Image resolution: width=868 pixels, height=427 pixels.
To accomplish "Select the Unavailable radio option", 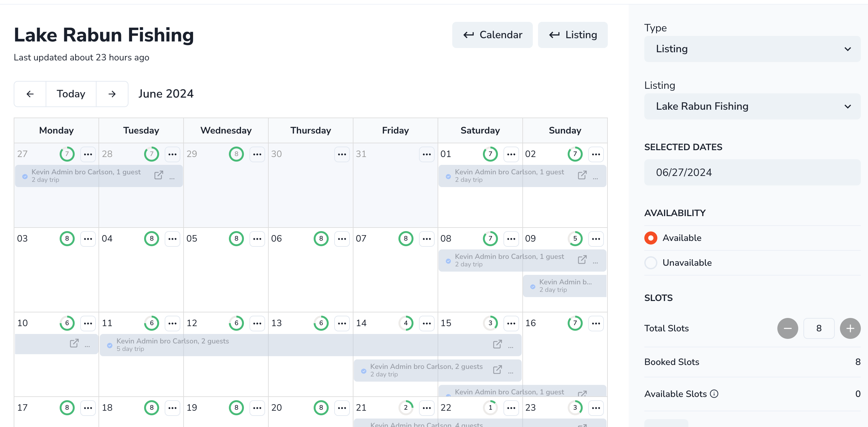I will click(x=651, y=263).
